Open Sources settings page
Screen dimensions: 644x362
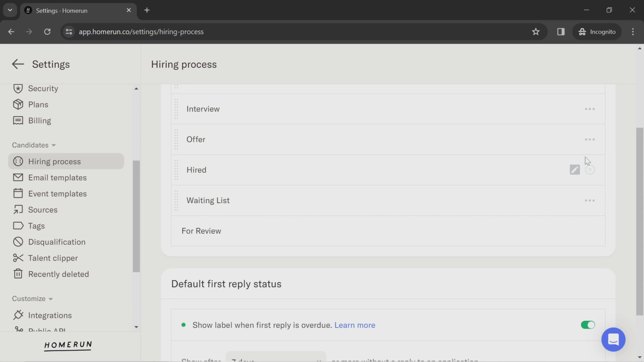tap(43, 210)
